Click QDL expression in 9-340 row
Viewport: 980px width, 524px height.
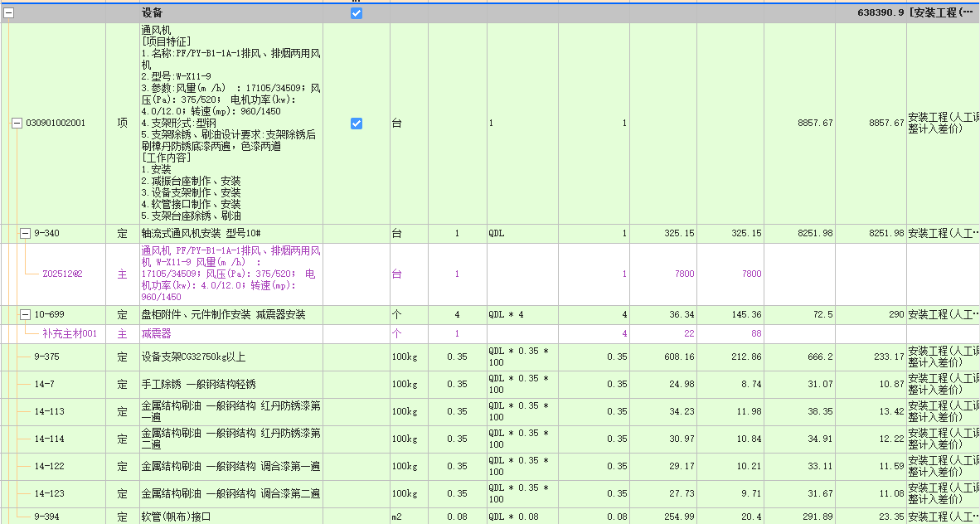497,233
